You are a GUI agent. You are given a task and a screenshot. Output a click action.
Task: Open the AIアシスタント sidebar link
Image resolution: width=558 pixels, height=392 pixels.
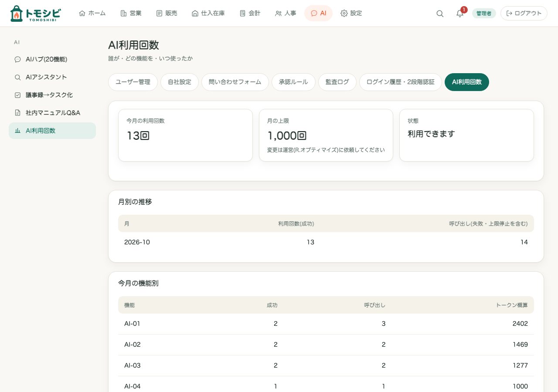click(52, 77)
